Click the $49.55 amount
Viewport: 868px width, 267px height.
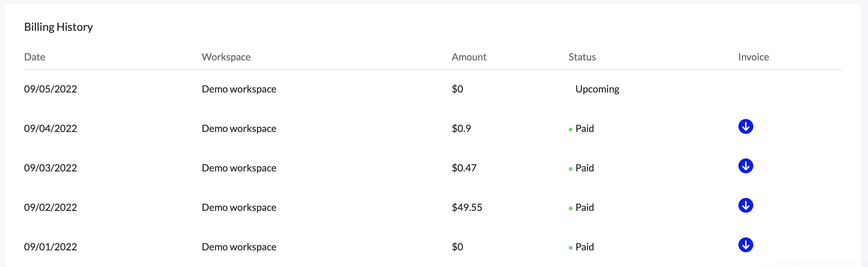(467, 207)
